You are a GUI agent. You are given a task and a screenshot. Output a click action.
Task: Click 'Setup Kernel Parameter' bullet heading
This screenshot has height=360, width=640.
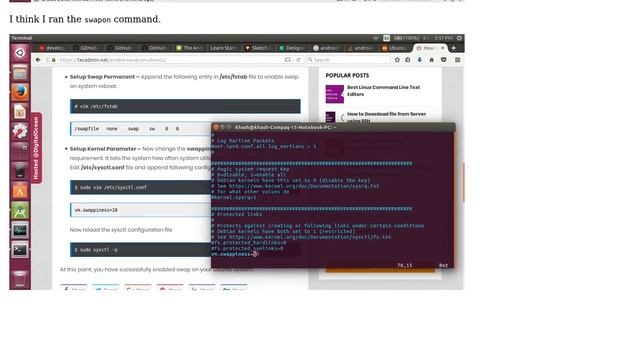coord(103,149)
